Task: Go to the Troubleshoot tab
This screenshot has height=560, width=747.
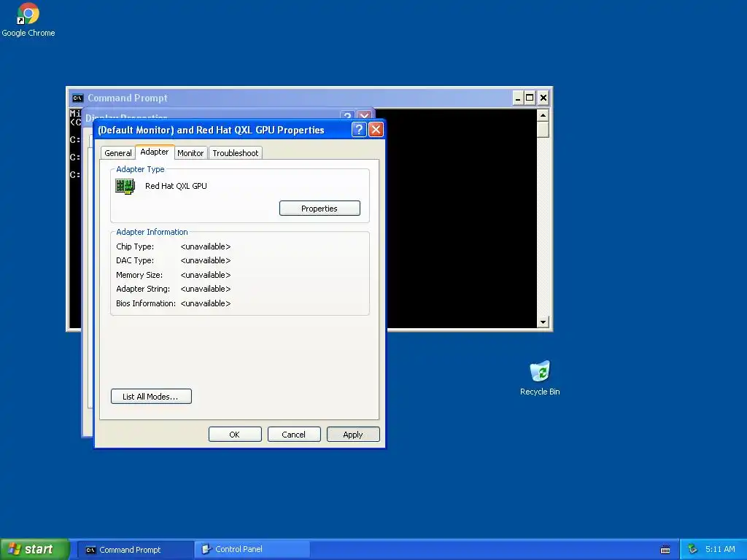Action: (236, 153)
